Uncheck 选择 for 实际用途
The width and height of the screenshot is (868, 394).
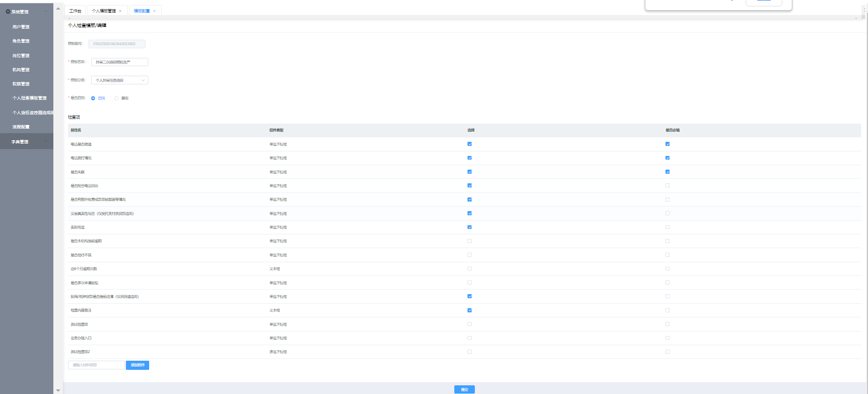[469, 227]
